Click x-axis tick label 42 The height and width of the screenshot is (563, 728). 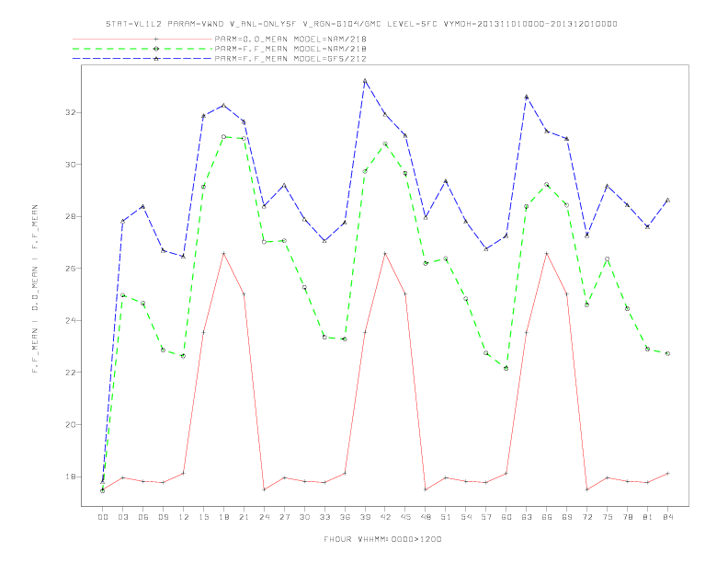pos(385,517)
